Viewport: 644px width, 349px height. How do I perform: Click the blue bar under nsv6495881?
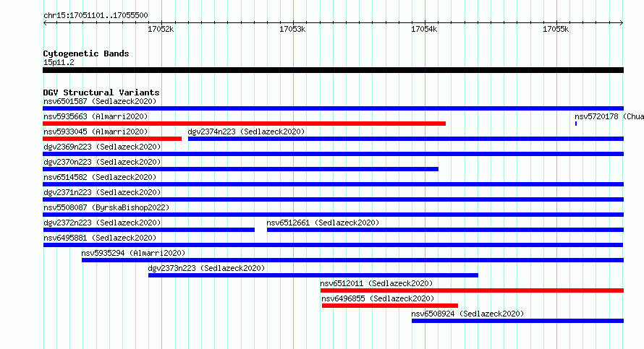[333, 245]
